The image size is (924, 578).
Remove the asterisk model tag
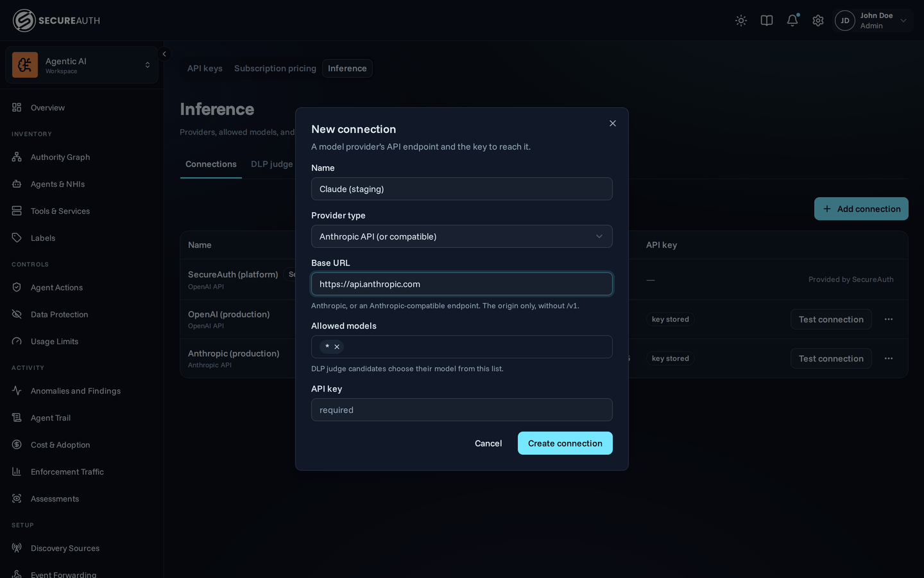point(337,347)
